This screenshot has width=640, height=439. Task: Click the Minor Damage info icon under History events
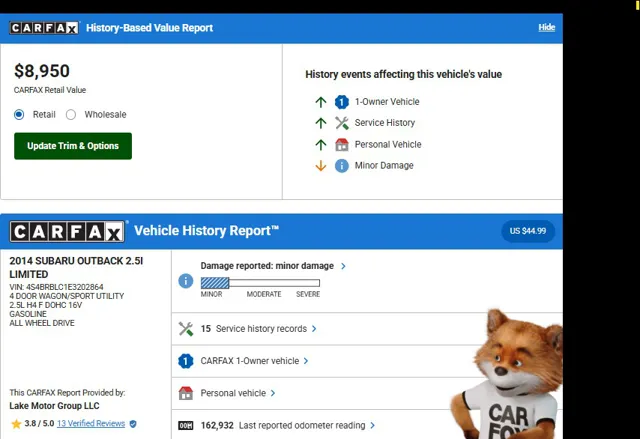(x=342, y=166)
